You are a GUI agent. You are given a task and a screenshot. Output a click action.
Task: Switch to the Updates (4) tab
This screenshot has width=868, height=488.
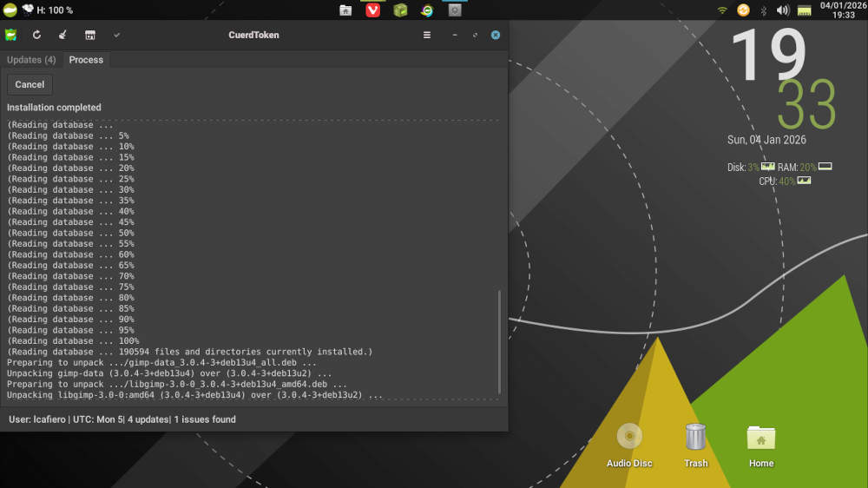(31, 60)
